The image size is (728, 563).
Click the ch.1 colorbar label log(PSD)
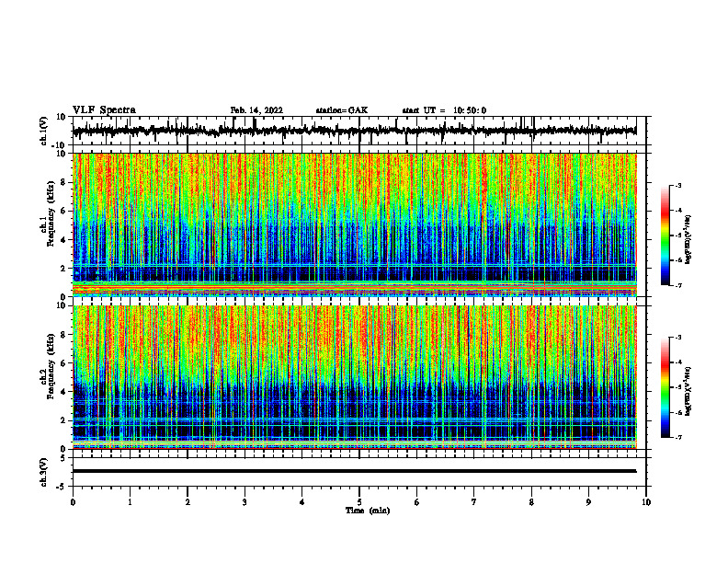(688, 240)
